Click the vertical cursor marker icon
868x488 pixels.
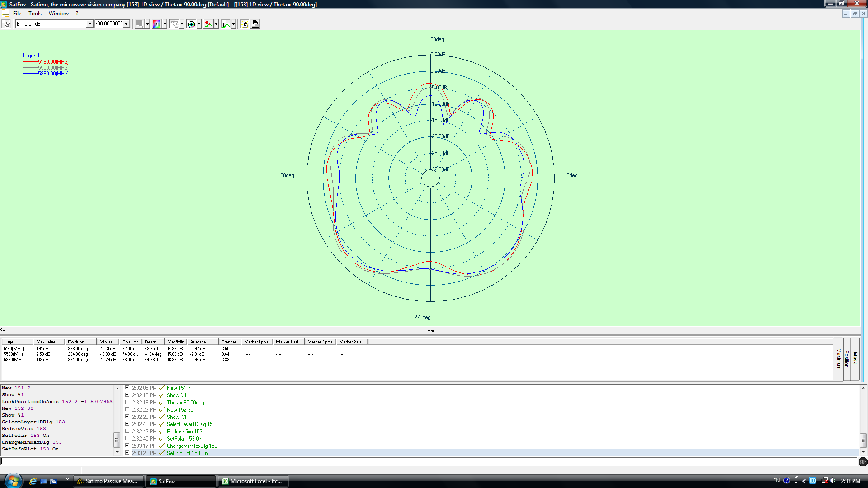pos(226,24)
